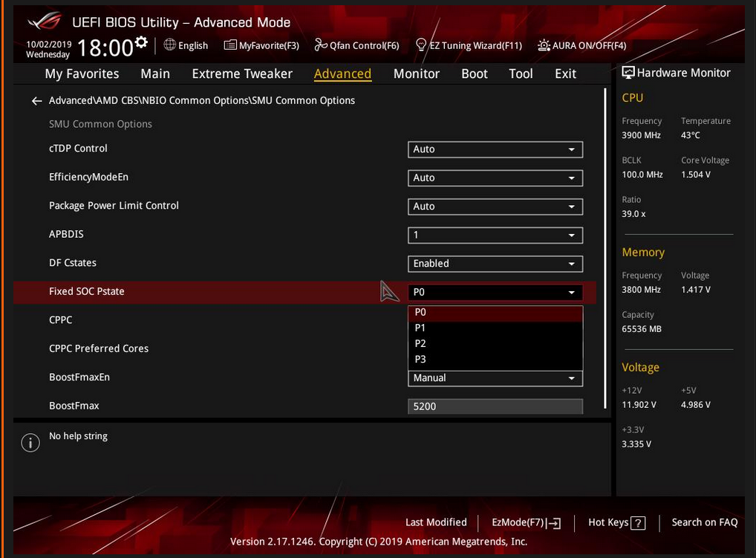Open the Package Power Limit Control dropdown
Image resolution: width=756 pixels, height=558 pixels.
coord(495,207)
